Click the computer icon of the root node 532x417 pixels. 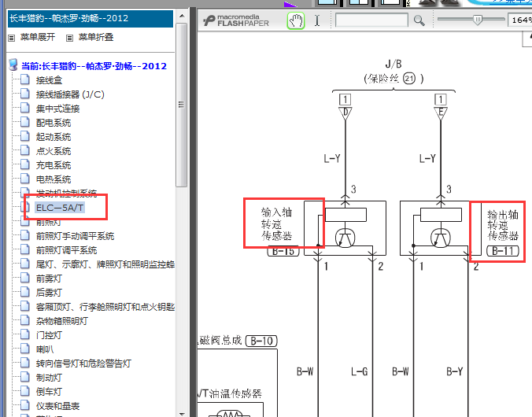coord(13,65)
